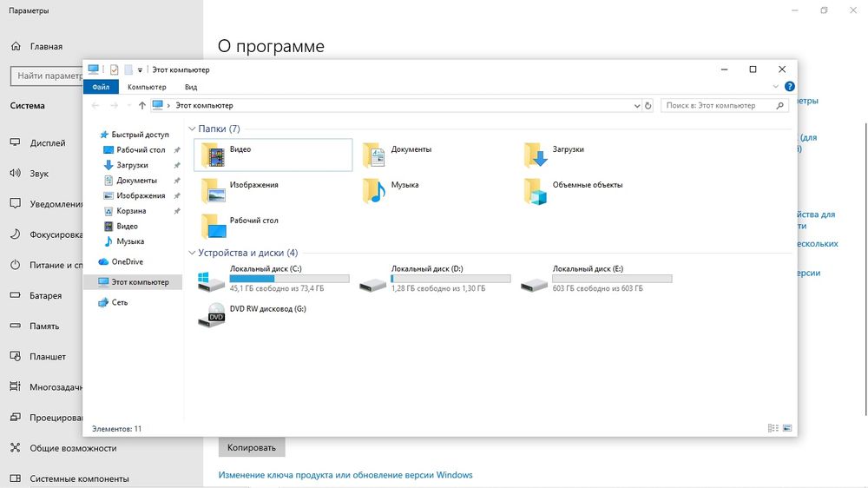Viewport: 868px width, 488px height.
Task: Select OneDrive in navigation pane
Action: [x=128, y=261]
